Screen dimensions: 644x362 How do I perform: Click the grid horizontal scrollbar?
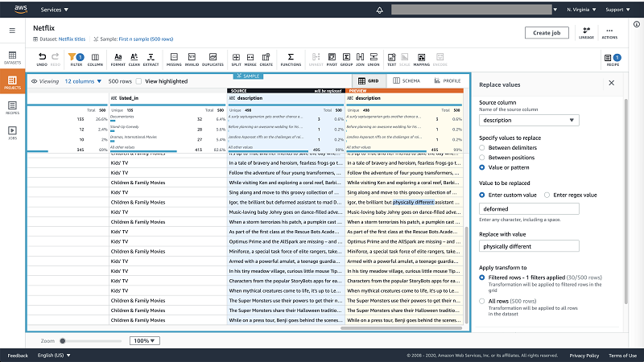[x=401, y=328]
